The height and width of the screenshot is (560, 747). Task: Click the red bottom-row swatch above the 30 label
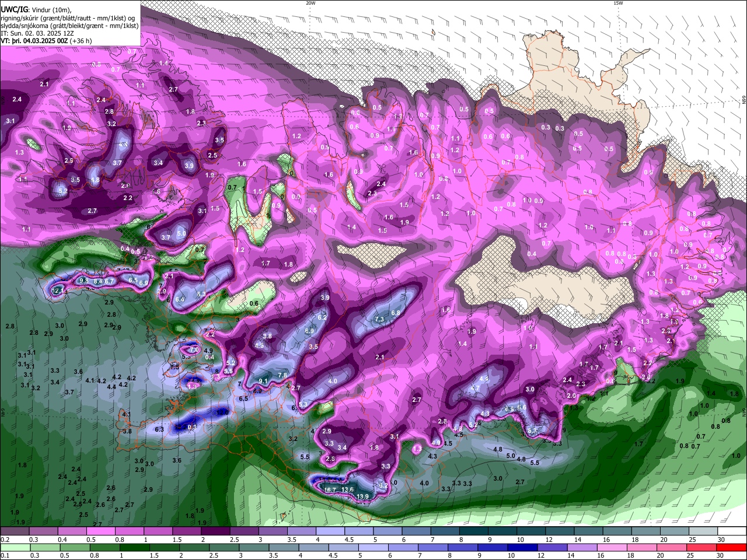pos(732,547)
